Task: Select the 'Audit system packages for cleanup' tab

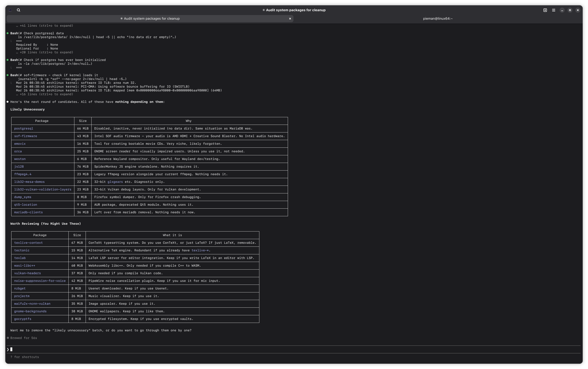Action: coord(150,19)
